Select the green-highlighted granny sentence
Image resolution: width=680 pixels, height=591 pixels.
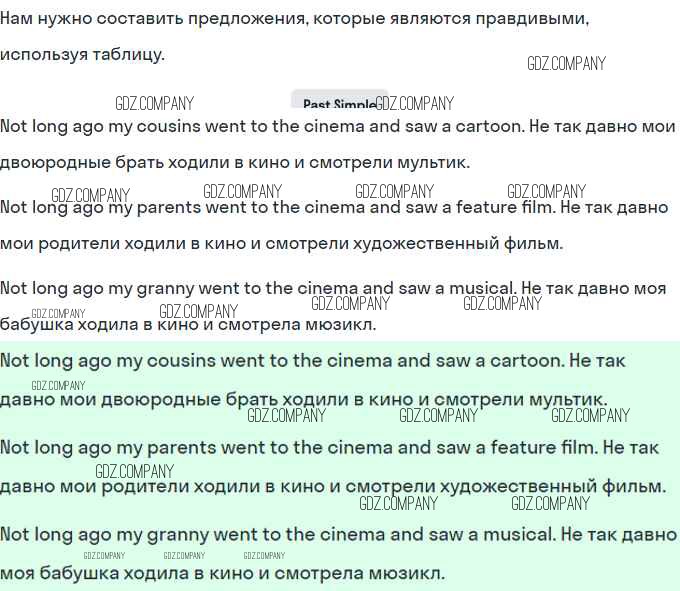point(338,535)
